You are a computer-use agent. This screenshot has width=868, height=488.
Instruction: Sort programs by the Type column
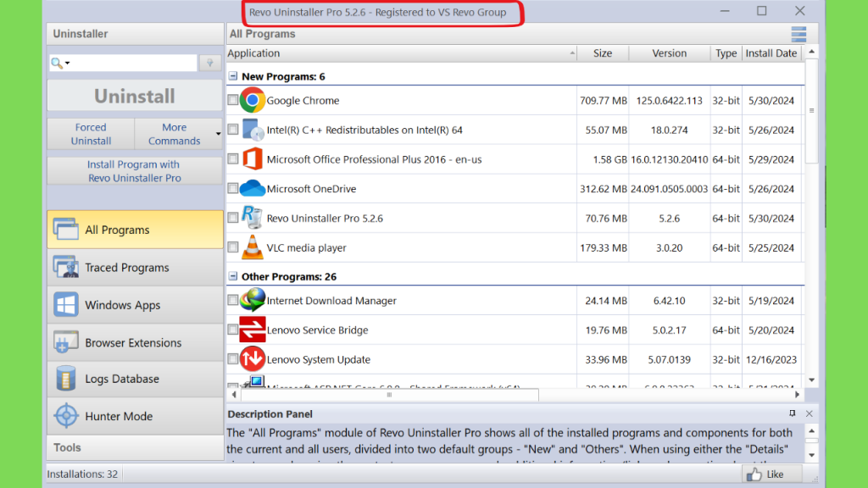tap(726, 53)
